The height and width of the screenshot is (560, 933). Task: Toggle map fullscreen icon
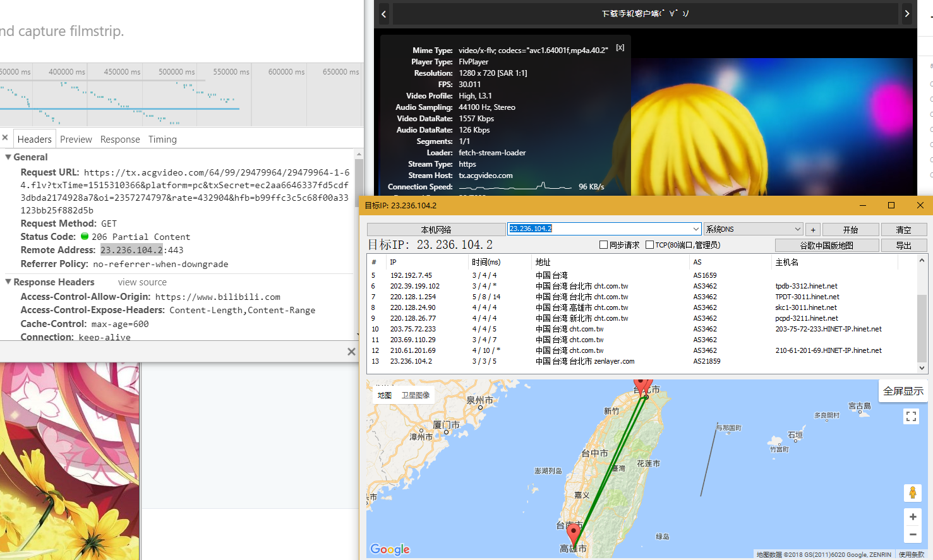(911, 416)
